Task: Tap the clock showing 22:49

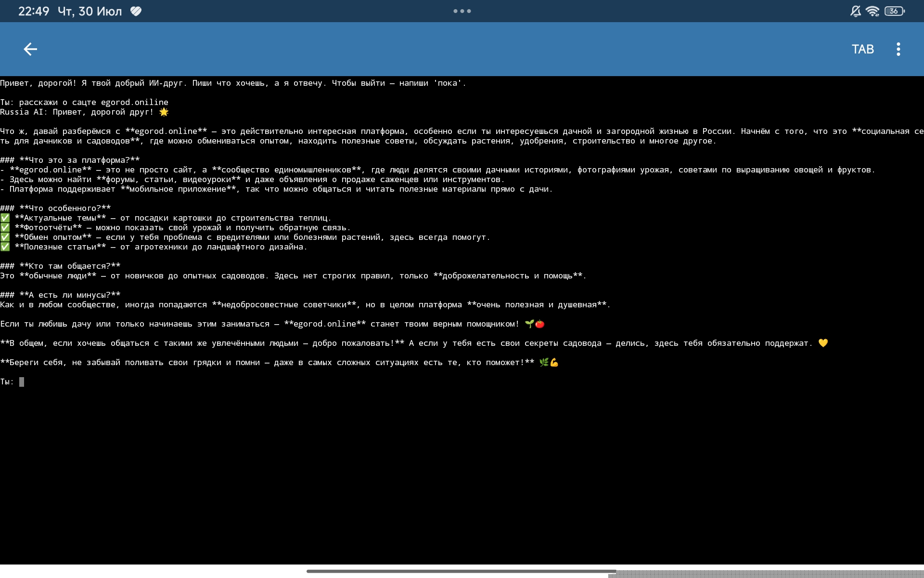Action: (x=34, y=11)
